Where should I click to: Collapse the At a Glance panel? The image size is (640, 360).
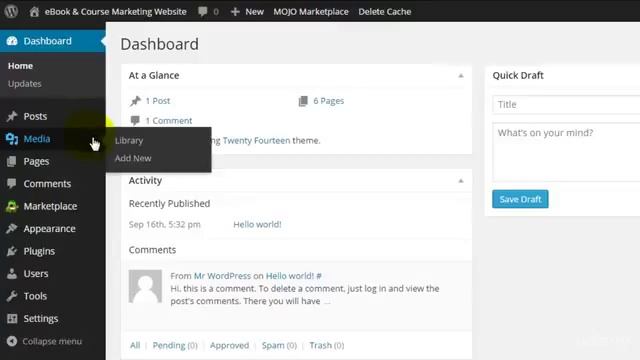461,76
